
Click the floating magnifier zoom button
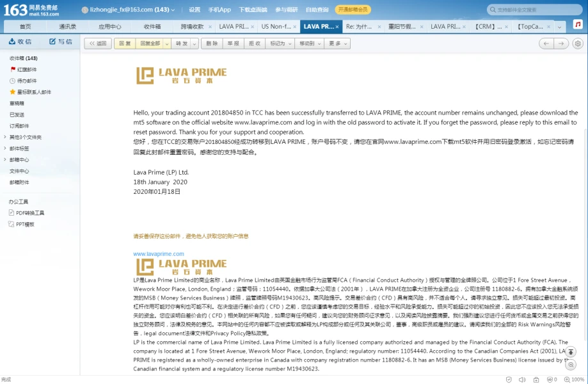(570, 365)
